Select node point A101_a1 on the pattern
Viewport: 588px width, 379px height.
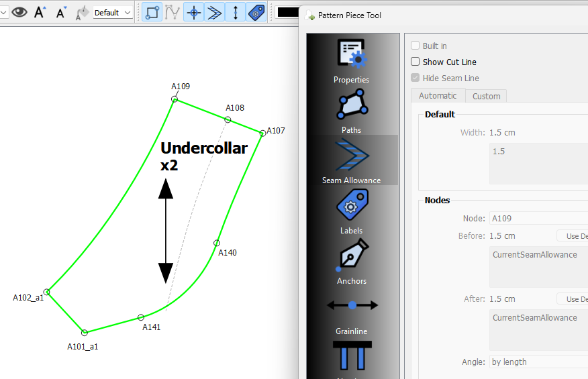point(85,333)
